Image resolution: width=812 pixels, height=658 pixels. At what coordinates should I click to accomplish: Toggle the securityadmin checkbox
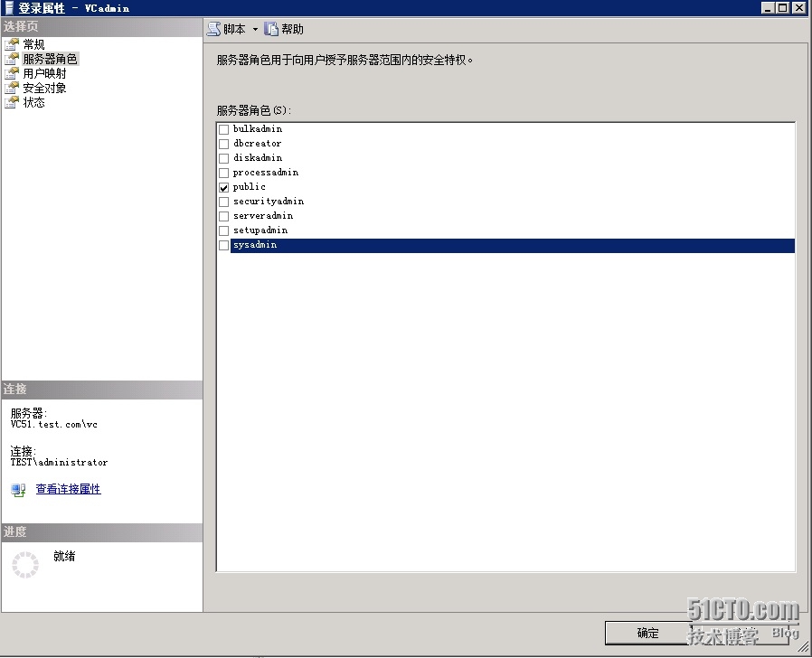(x=223, y=202)
